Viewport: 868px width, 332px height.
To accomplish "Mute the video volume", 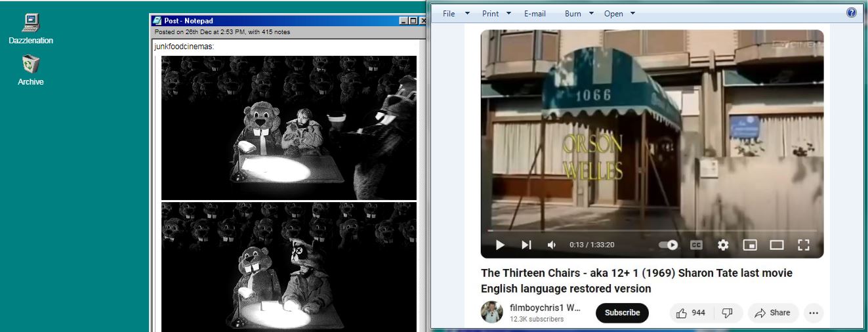I will coord(552,245).
